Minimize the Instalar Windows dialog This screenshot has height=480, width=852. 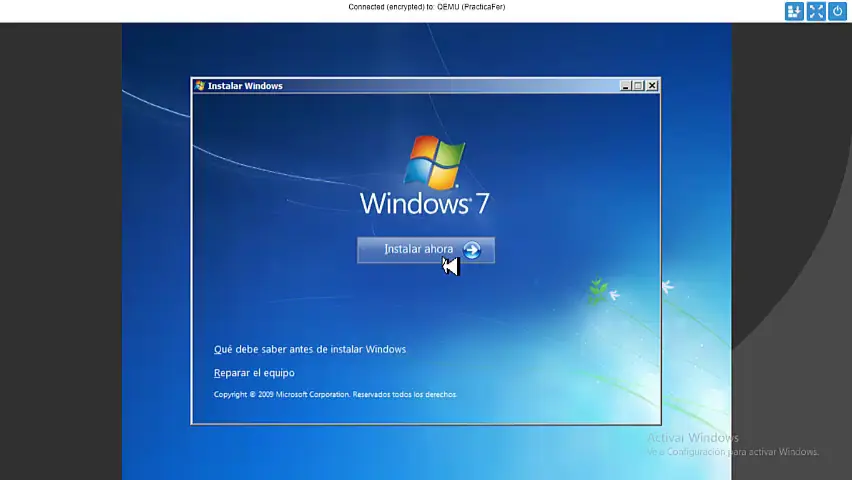coord(625,85)
